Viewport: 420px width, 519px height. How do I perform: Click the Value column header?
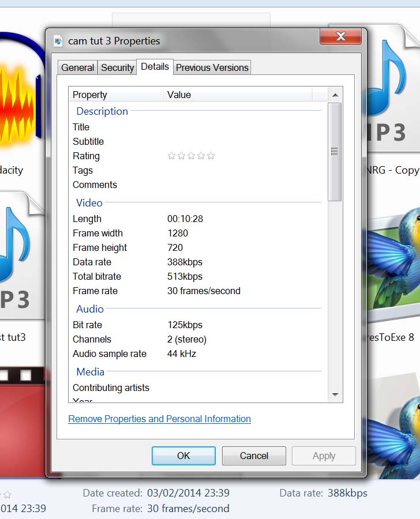pos(238,95)
